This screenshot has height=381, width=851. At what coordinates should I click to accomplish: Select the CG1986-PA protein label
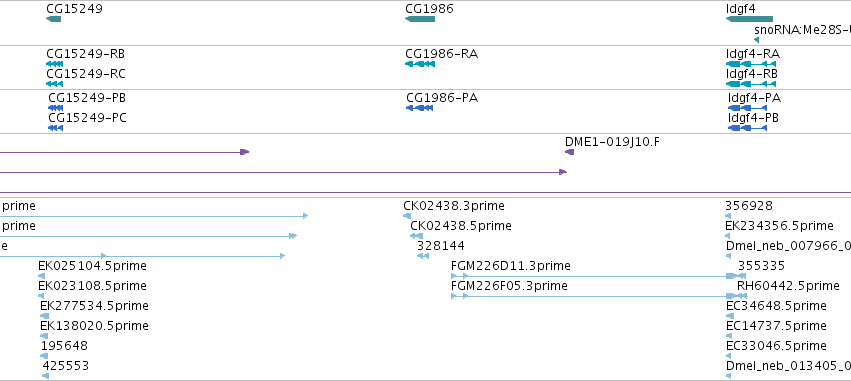click(x=442, y=98)
